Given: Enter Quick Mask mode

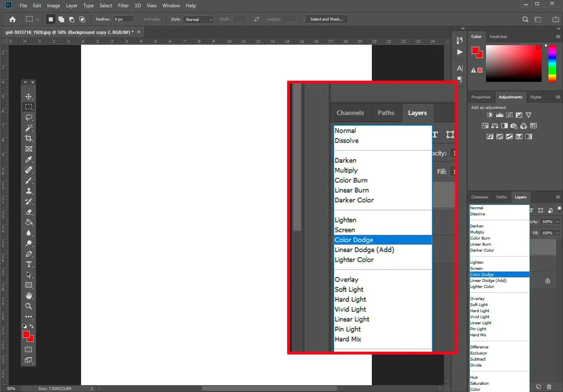Looking at the screenshot, I should [x=29, y=349].
